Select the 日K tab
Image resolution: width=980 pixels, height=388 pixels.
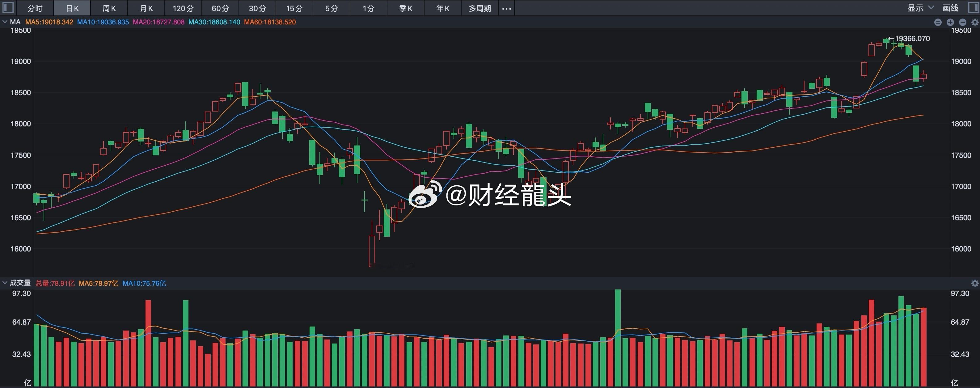click(72, 8)
